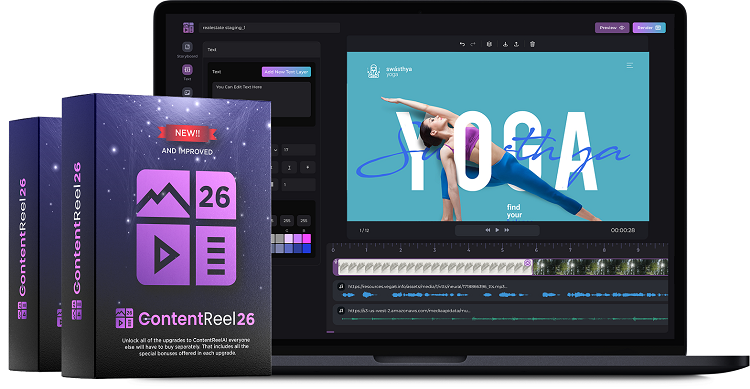Image resolution: width=750 pixels, height=389 pixels.
Task: Click the Render button
Action: [649, 28]
